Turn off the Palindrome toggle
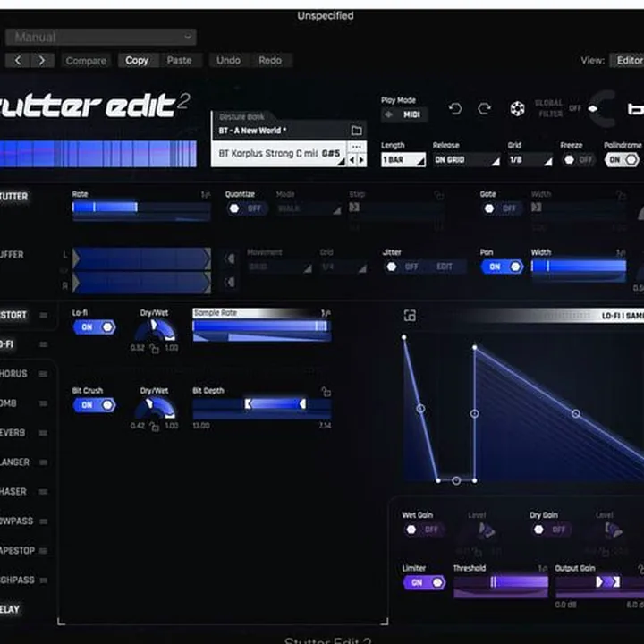 click(x=622, y=160)
